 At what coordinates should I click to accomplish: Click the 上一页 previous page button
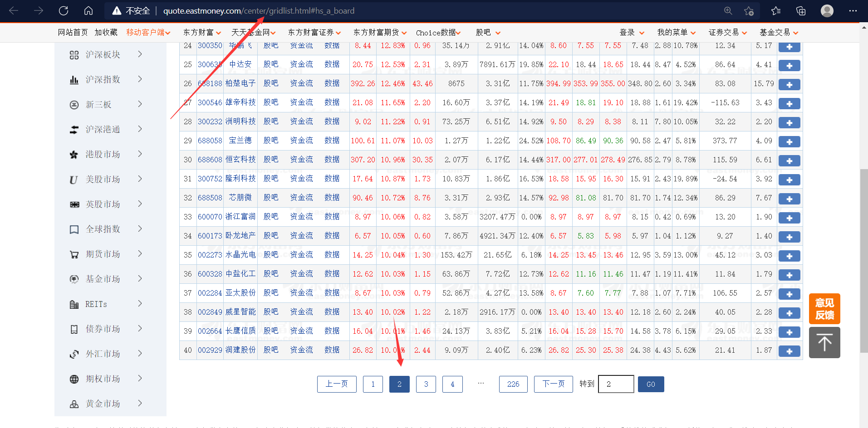pyautogui.click(x=337, y=384)
